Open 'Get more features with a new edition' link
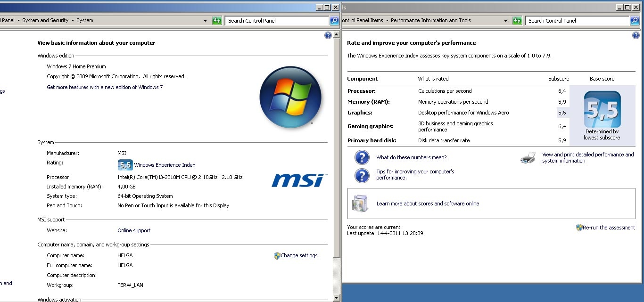Screen dimensions: 644x302 (105, 87)
